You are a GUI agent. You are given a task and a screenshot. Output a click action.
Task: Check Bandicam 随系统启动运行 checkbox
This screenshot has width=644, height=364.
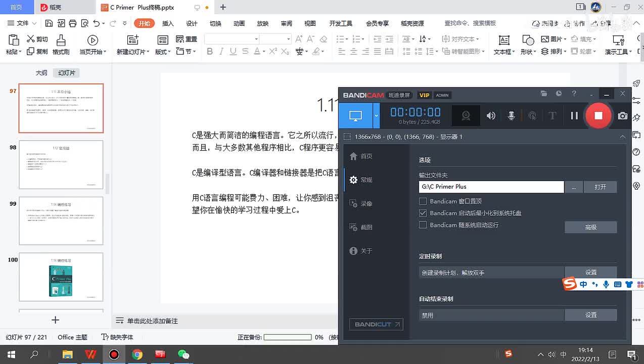point(423,225)
